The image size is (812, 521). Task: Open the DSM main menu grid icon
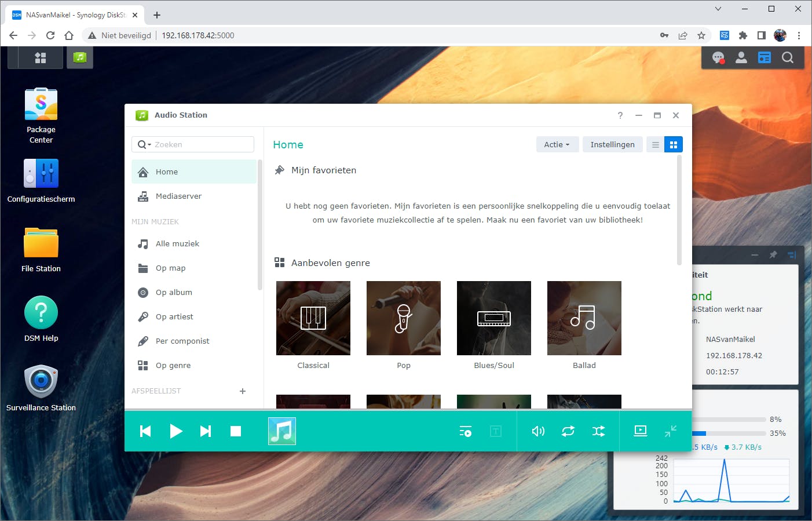(41, 57)
